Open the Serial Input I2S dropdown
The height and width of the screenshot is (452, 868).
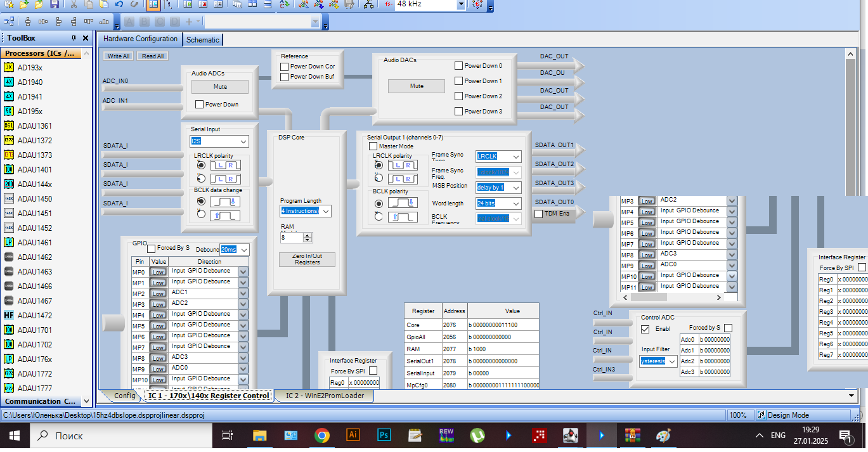(243, 141)
